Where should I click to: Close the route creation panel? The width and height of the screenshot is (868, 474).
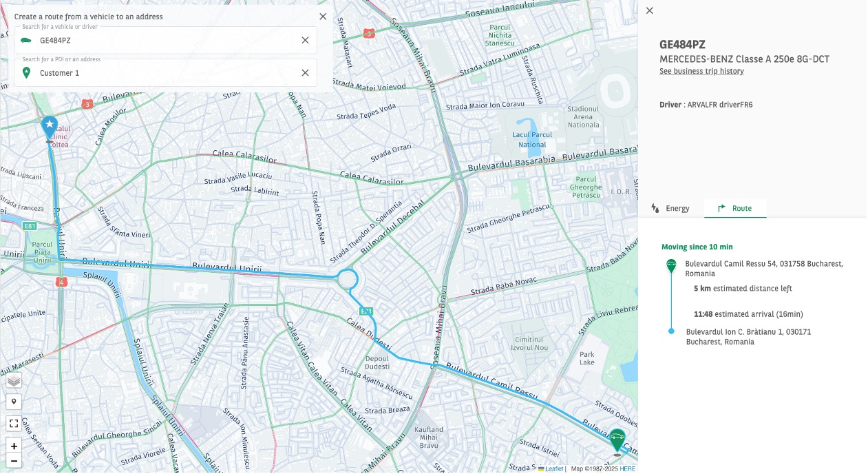(322, 16)
